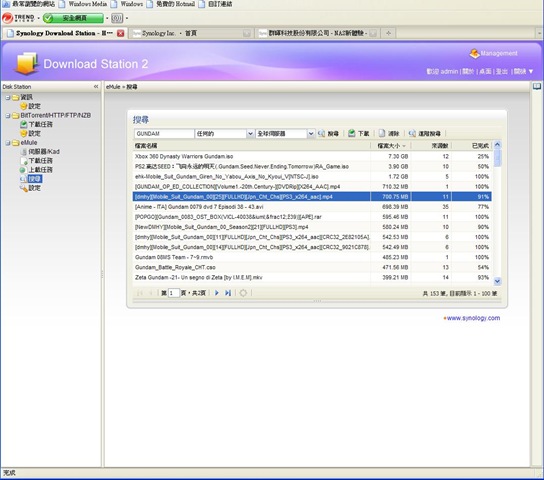Switch to the NAS company tab
The width and height of the screenshot is (544, 480).
(317, 33)
